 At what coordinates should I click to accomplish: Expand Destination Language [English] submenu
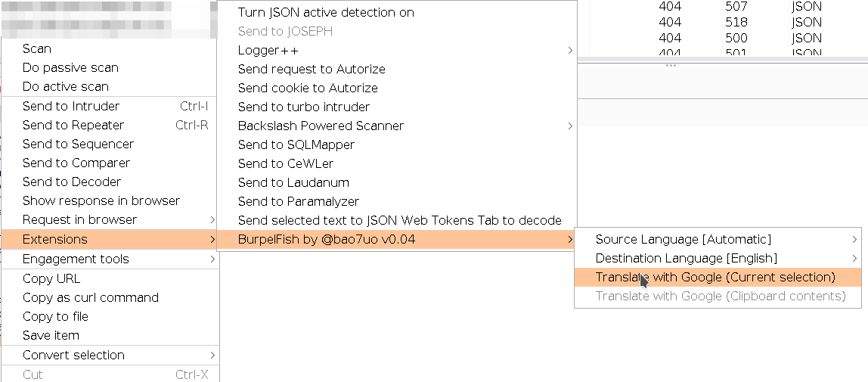pyautogui.click(x=718, y=259)
